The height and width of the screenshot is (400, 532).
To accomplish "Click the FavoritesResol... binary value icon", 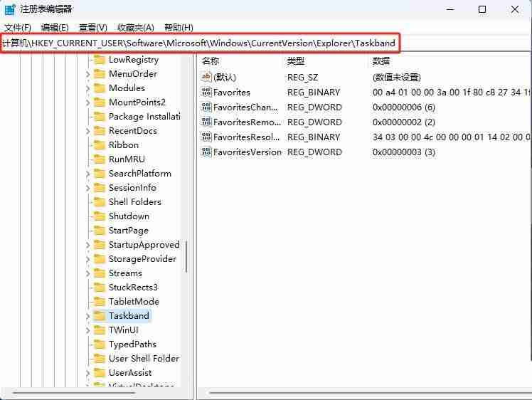I will (206, 137).
